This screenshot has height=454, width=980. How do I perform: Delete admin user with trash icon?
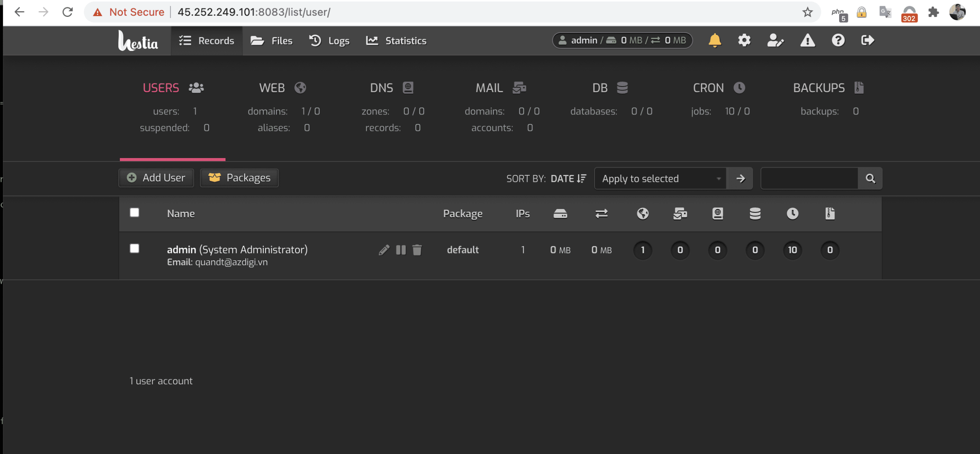(x=417, y=250)
